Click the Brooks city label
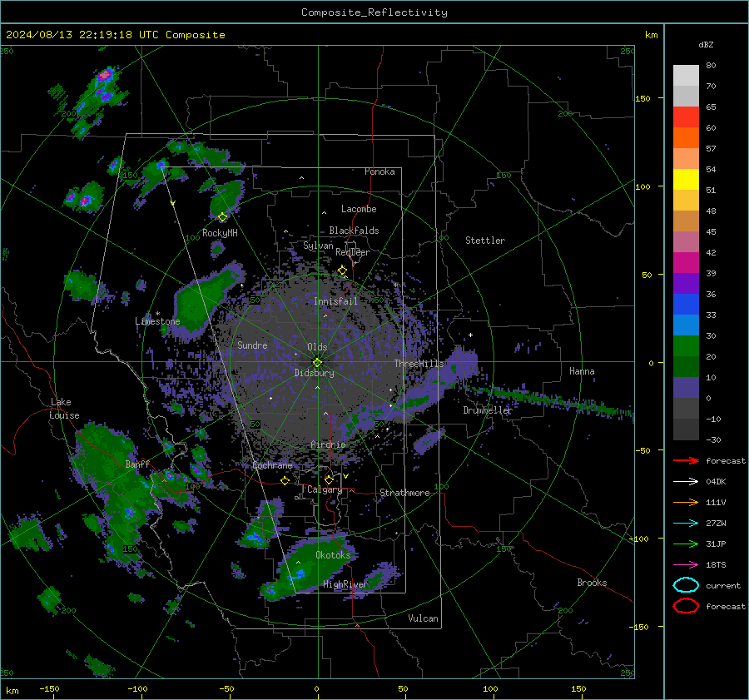This screenshot has width=749, height=700. coord(593,583)
